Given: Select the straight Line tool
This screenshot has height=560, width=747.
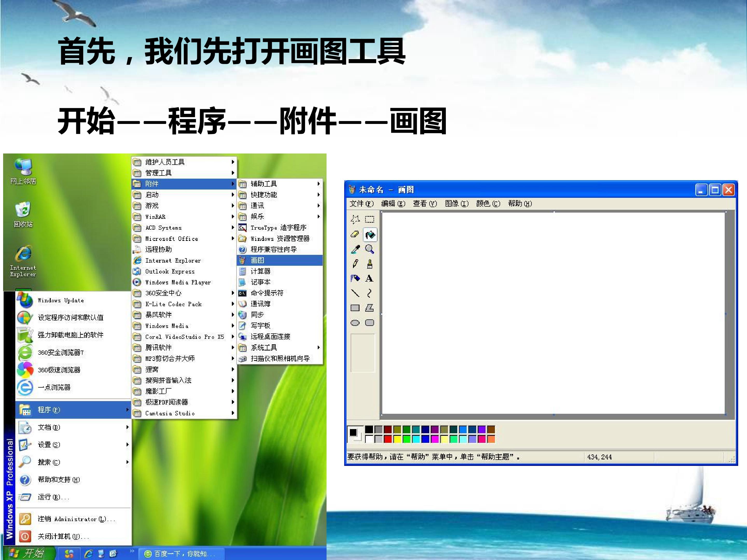Looking at the screenshot, I should click(355, 293).
